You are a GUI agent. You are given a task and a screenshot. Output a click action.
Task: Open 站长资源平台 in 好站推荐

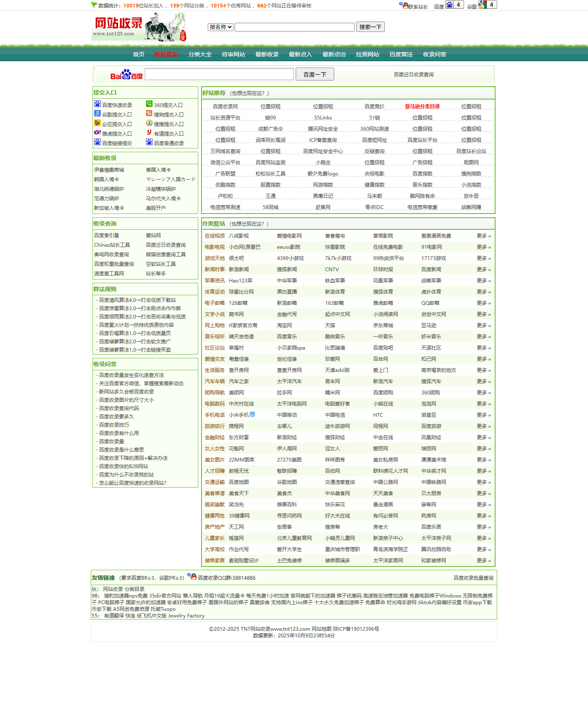click(225, 118)
